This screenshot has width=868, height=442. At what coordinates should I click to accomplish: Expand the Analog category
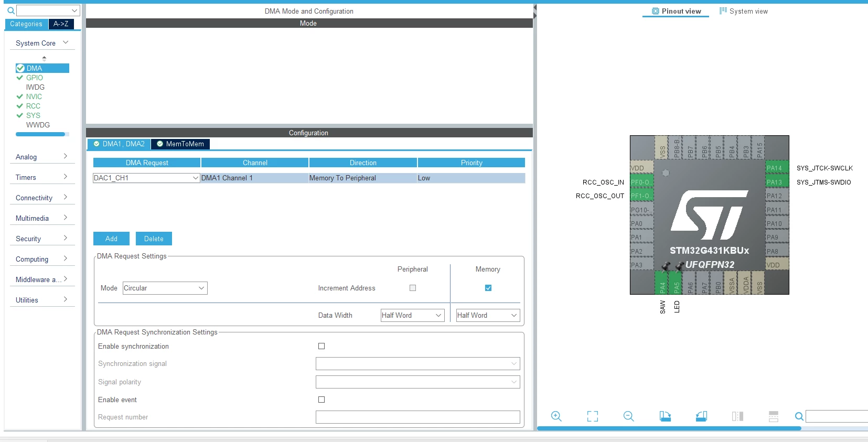tap(42, 157)
